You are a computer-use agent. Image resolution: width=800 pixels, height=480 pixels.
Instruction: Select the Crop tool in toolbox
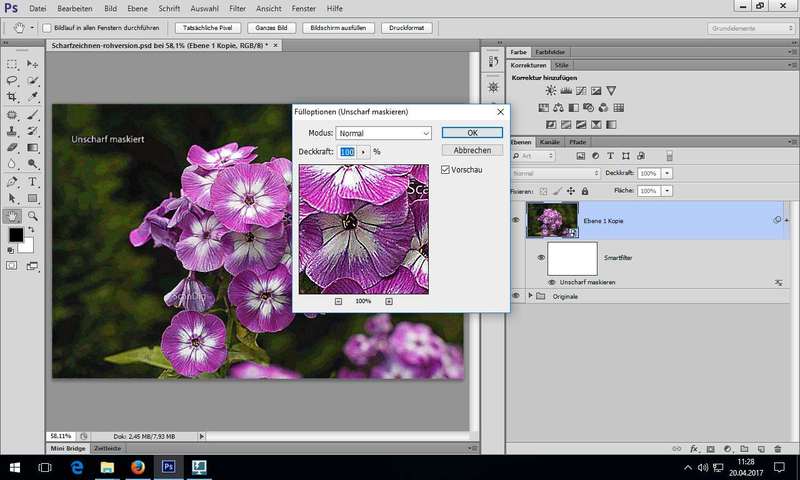coord(12,97)
